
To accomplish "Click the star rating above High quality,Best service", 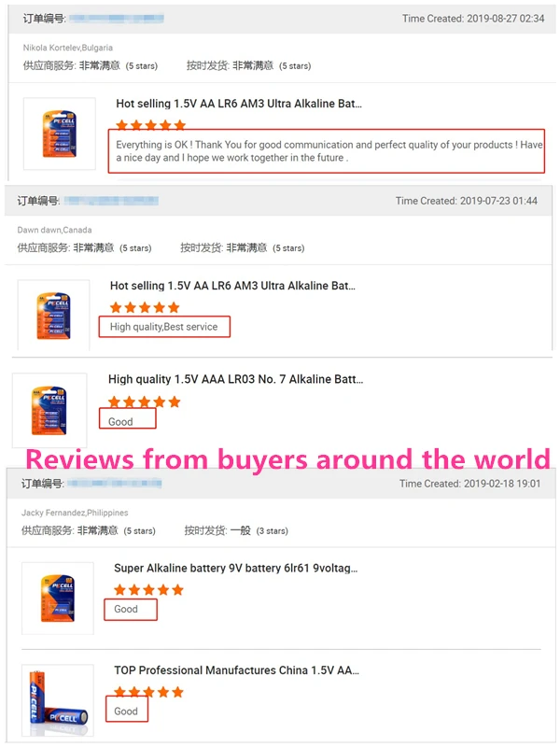I will coord(145,307).
